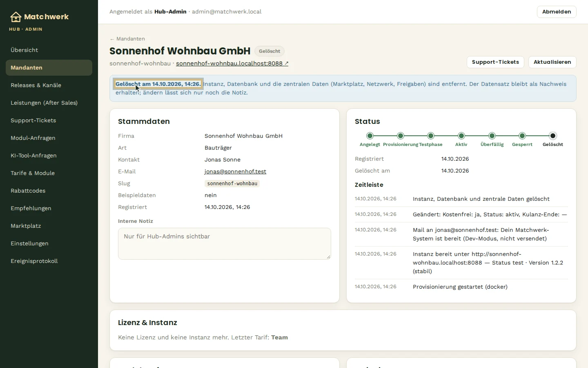Click the Support-Tickets button in header
This screenshot has width=588, height=368.
495,62
